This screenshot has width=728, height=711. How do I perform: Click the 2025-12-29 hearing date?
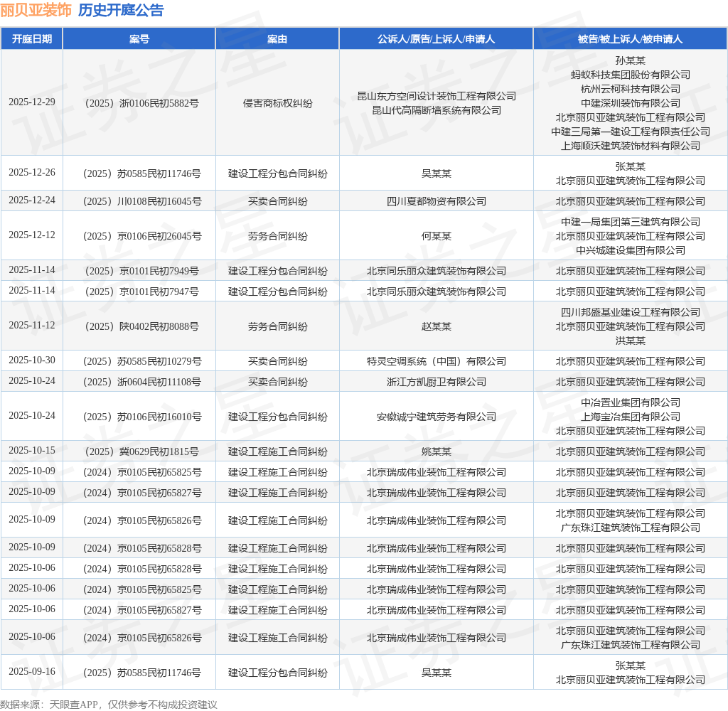[x=31, y=103]
